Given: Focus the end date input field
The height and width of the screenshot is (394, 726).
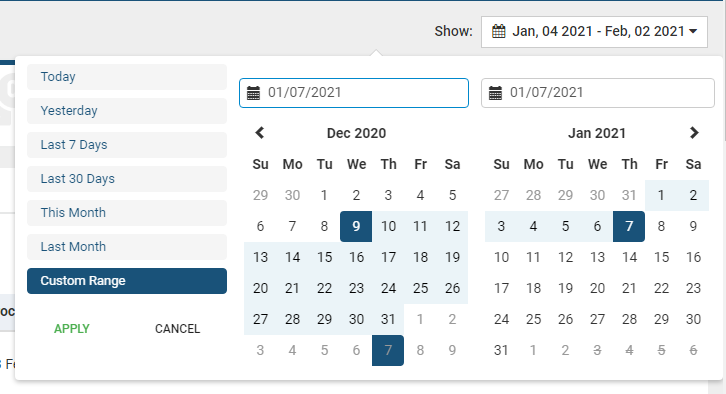Looking at the screenshot, I should 598,93.
